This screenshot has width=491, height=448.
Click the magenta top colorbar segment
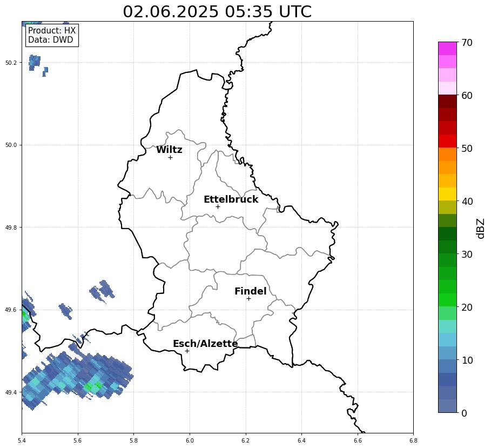point(447,48)
